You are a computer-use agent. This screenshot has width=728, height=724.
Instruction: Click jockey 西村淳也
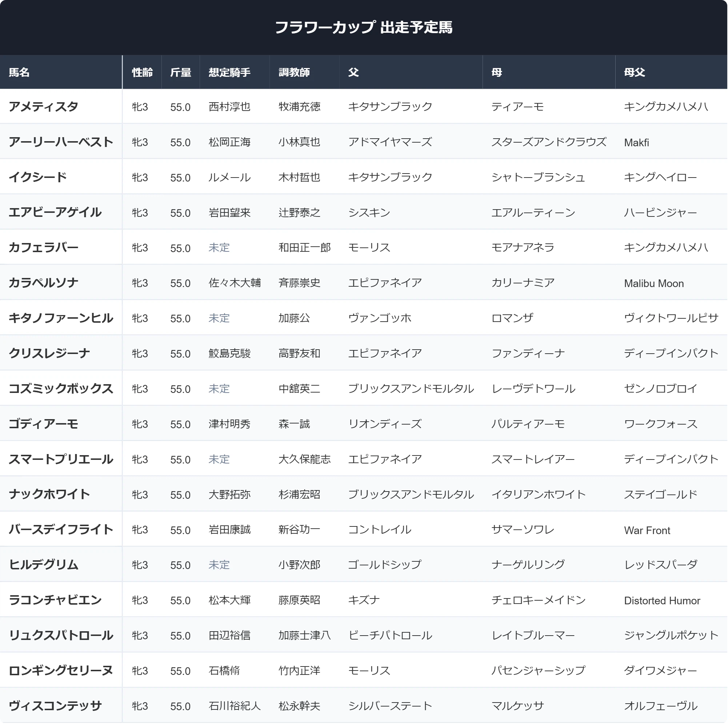(x=229, y=107)
